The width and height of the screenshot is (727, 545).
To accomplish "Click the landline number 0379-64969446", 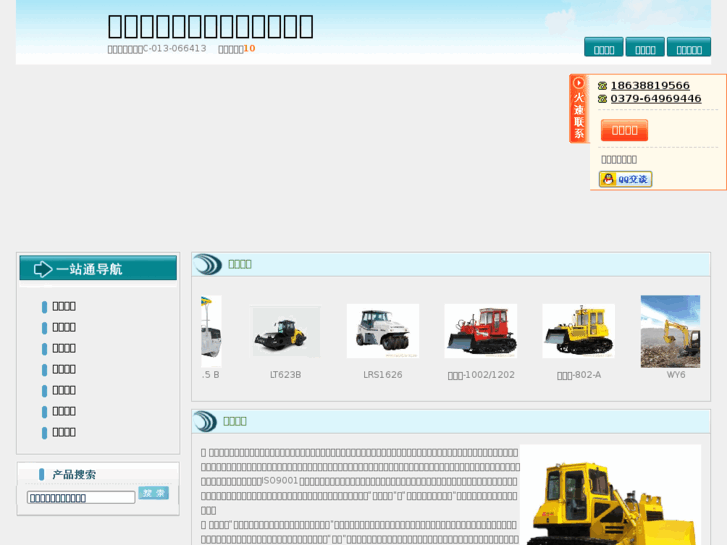I will point(656,98).
